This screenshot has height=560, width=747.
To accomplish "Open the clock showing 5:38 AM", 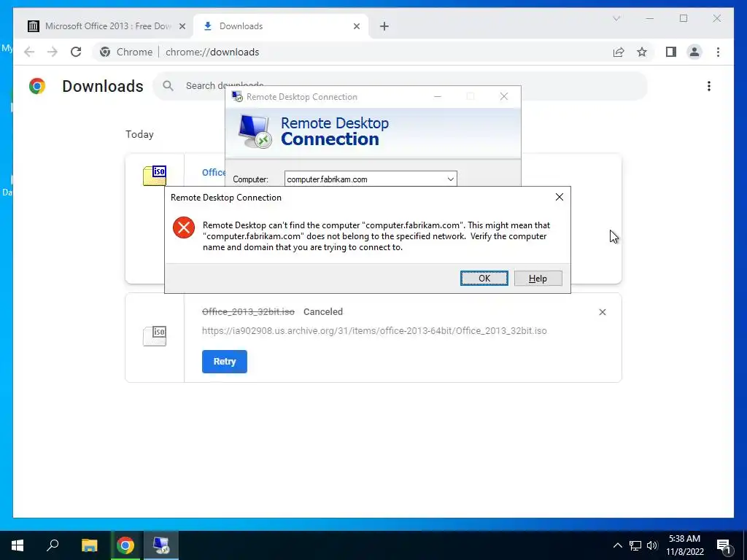I will pos(684,545).
